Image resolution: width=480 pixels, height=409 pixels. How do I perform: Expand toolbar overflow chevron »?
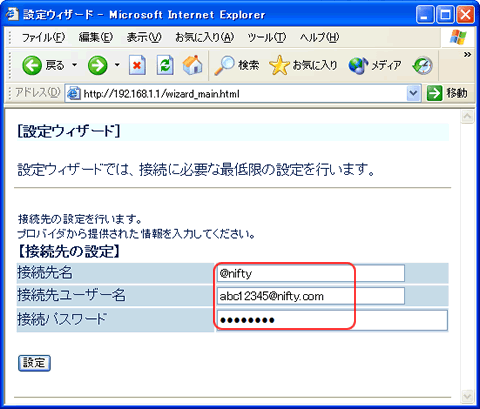[467, 55]
